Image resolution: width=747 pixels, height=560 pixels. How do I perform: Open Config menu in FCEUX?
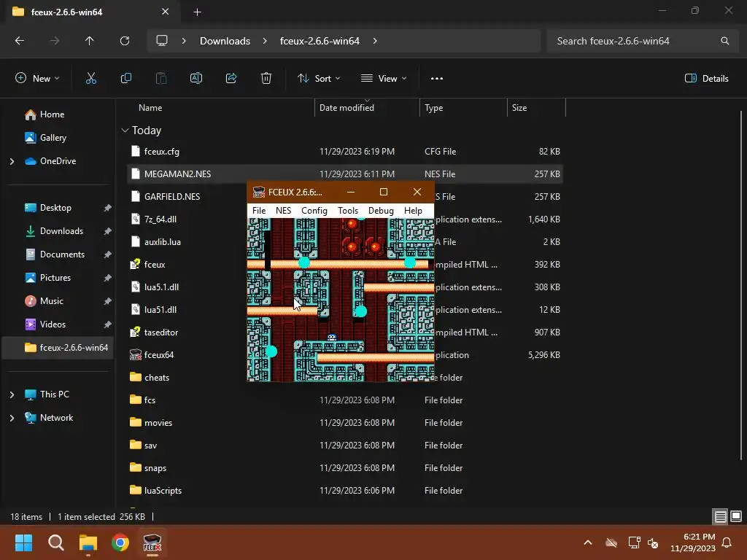point(314,211)
